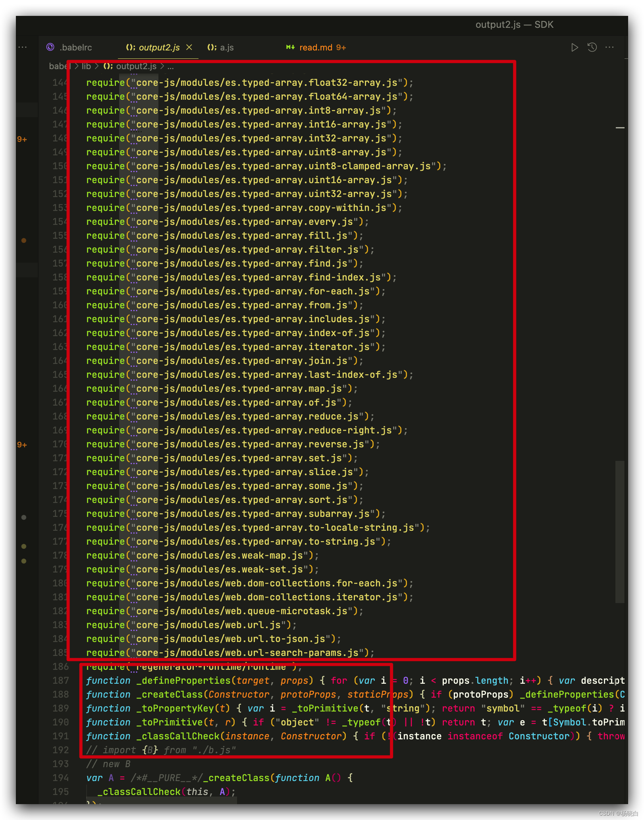Close the output2.js tab

coord(189,47)
